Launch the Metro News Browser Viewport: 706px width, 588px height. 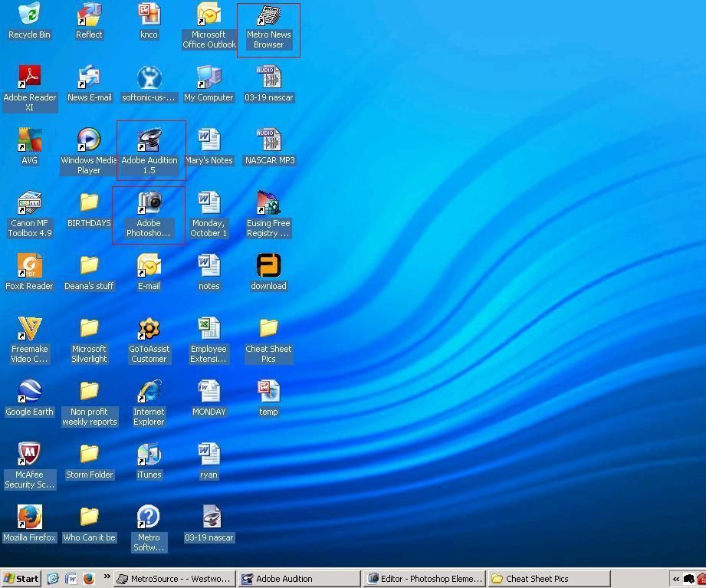(268, 19)
